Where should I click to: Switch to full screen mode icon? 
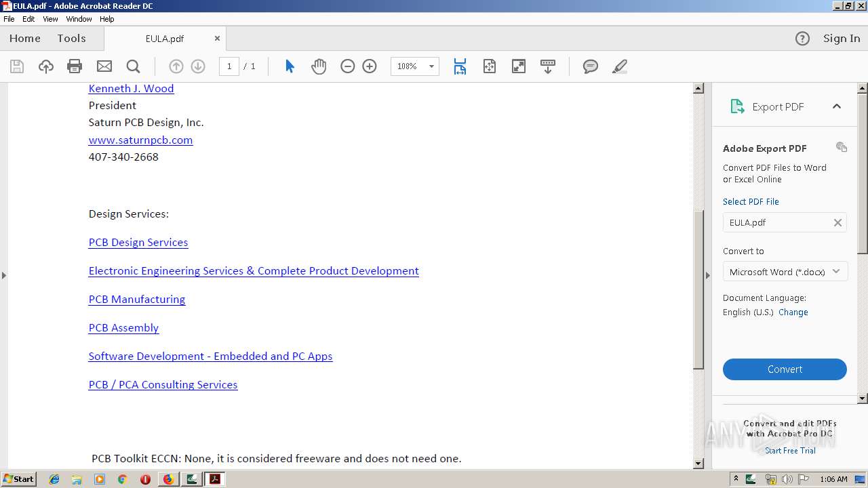coord(518,66)
